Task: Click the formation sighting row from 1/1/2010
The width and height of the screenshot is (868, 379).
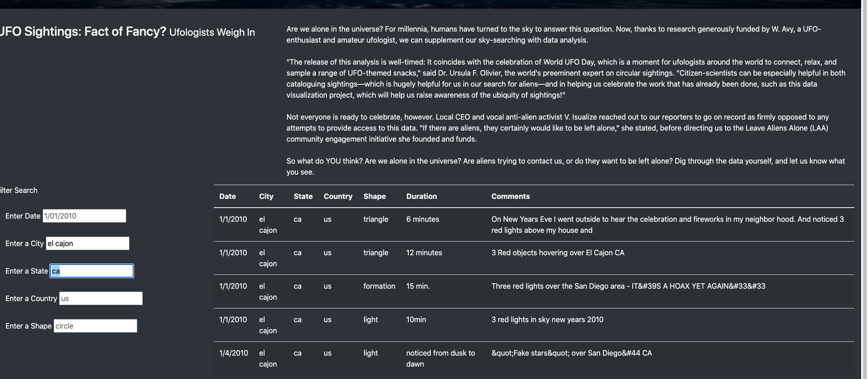Action: coord(458,291)
